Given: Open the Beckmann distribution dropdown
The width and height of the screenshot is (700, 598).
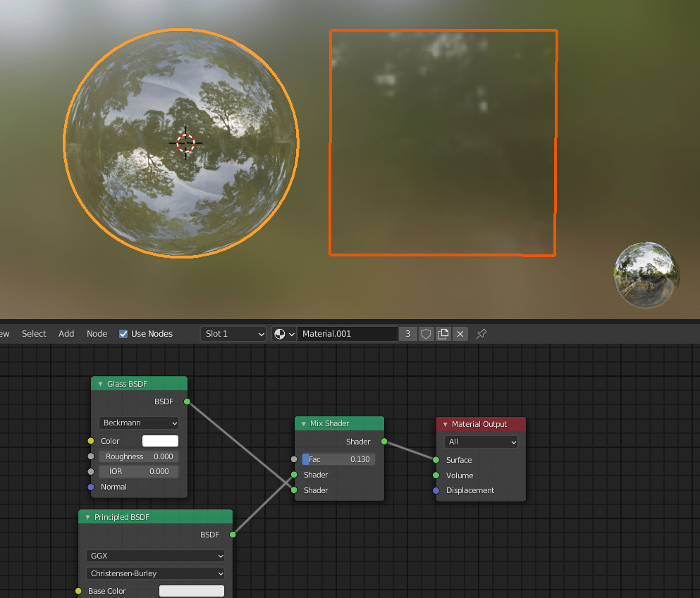Looking at the screenshot, I should (138, 423).
